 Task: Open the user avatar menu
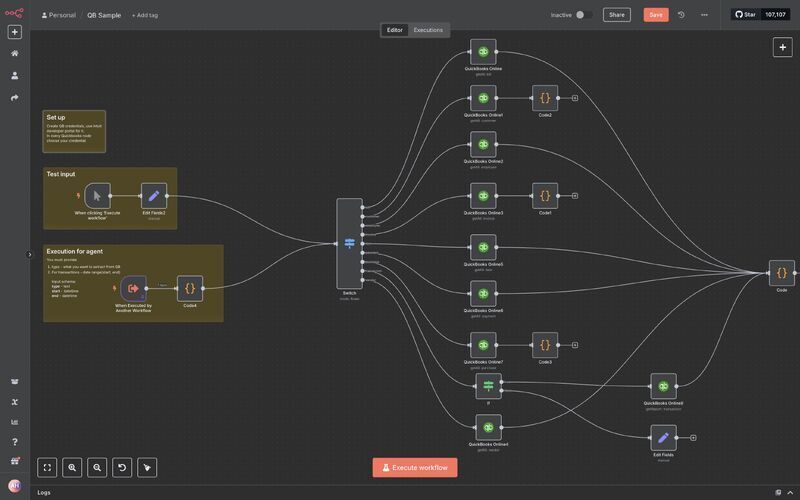pyautogui.click(x=15, y=486)
